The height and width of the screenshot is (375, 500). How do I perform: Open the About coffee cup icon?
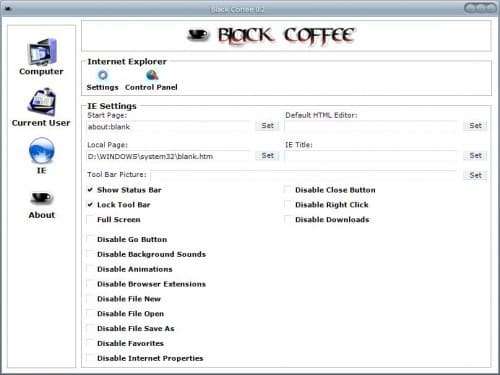[42, 198]
